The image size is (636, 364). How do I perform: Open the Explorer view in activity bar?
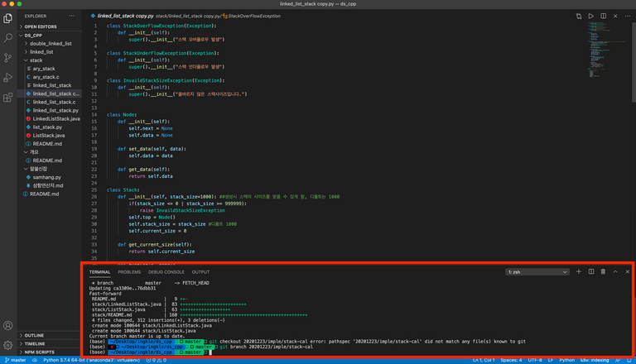[7, 18]
